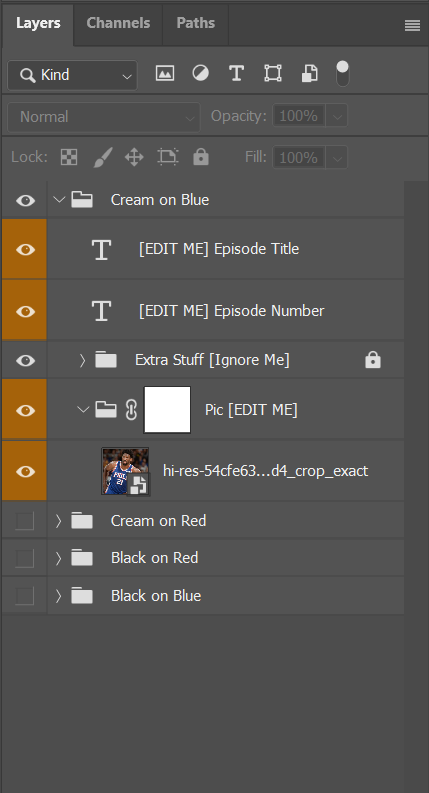The image size is (429, 793).
Task: Click the Pic [EDIT ME] folder icon
Action: click(x=106, y=409)
